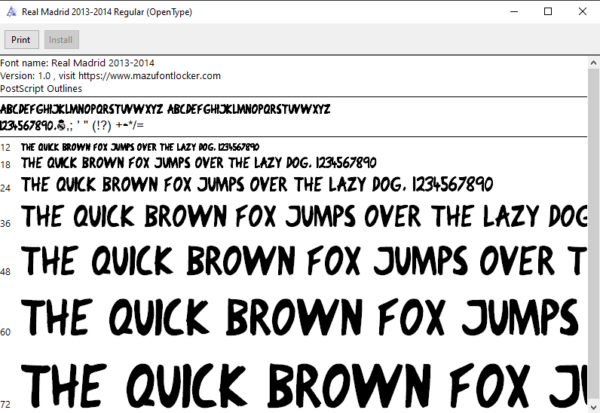This screenshot has width=600, height=413.
Task: Click the size 12 label
Action: click(x=5, y=147)
